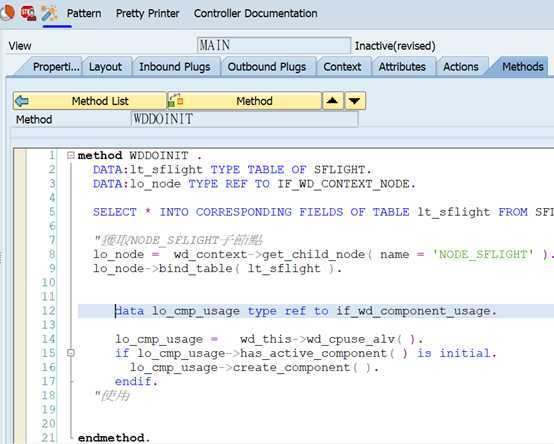This screenshot has height=444, width=554.
Task: Collapse the method WDDOINIT code block
Action: [71, 155]
